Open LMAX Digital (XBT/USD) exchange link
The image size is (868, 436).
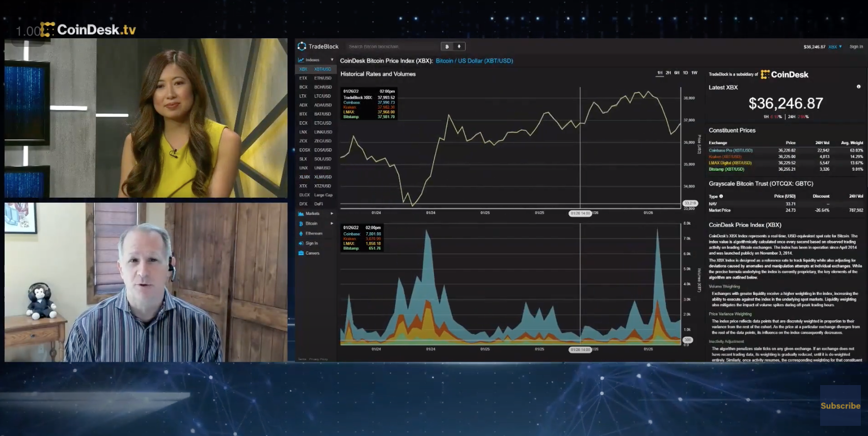[730, 163]
